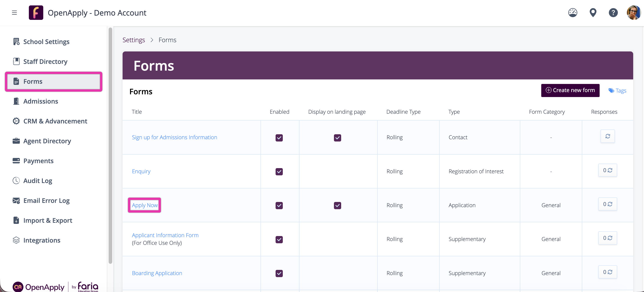Disable the Boarding Application form
This screenshot has height=292, width=644.
(279, 273)
